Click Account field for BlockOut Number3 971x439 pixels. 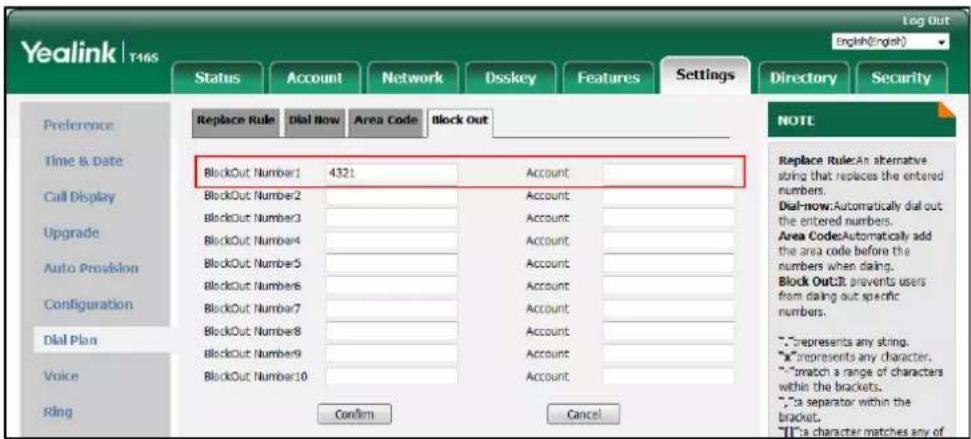pyautogui.click(x=668, y=218)
